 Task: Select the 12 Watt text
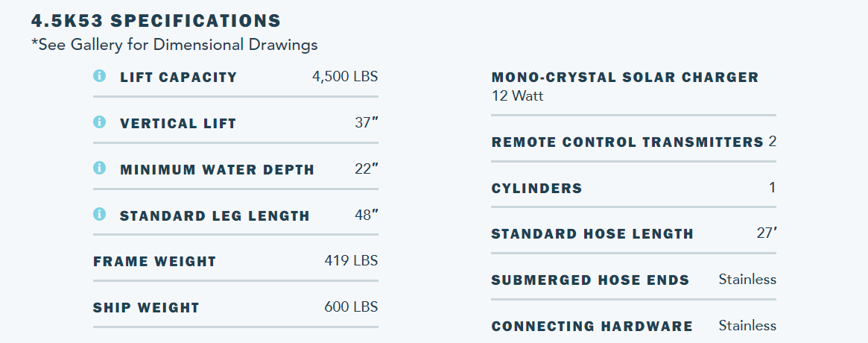pyautogui.click(x=517, y=96)
